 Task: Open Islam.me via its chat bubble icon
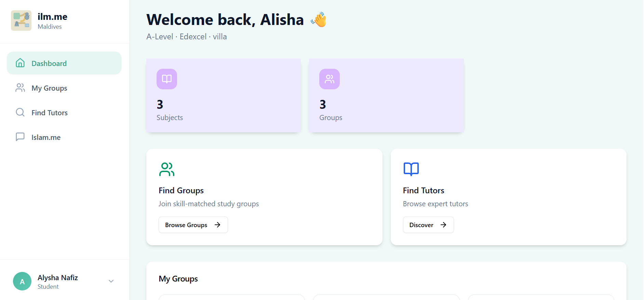(20, 137)
